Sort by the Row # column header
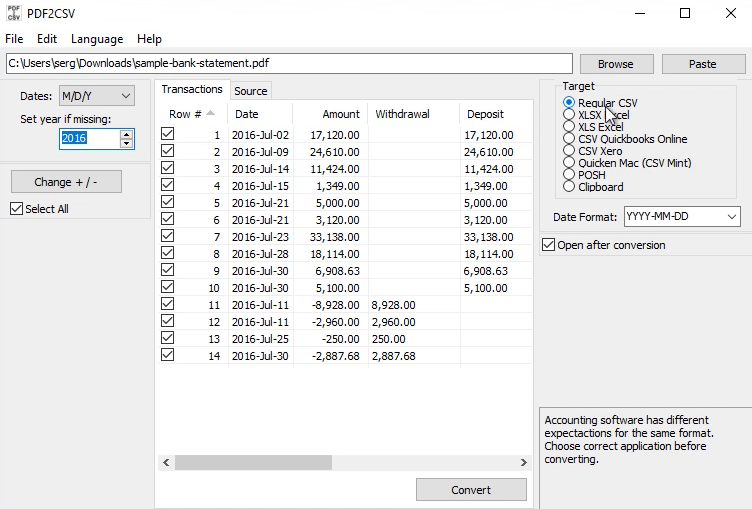The height and width of the screenshot is (509, 752). coord(192,114)
